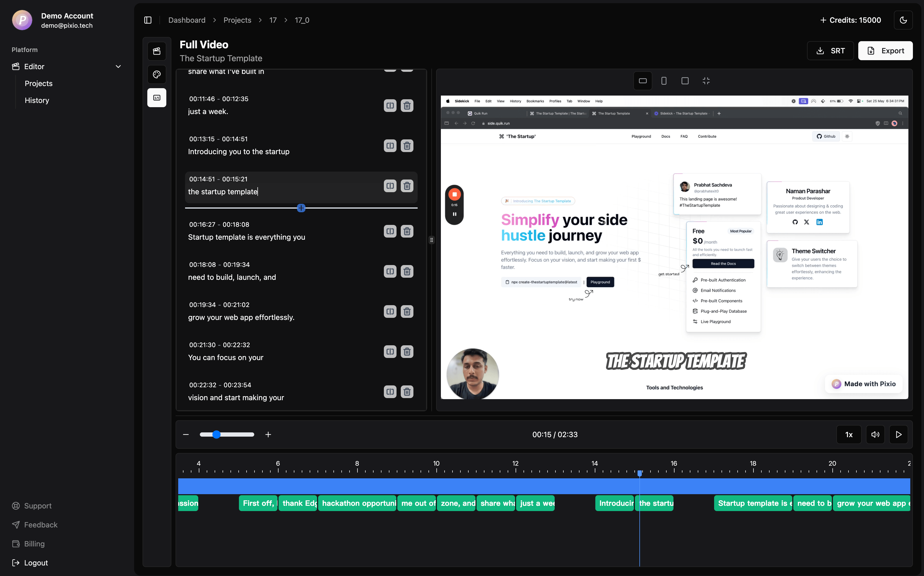
Task: Split 'grow your web app effortlessly.' caption
Action: 390,311
